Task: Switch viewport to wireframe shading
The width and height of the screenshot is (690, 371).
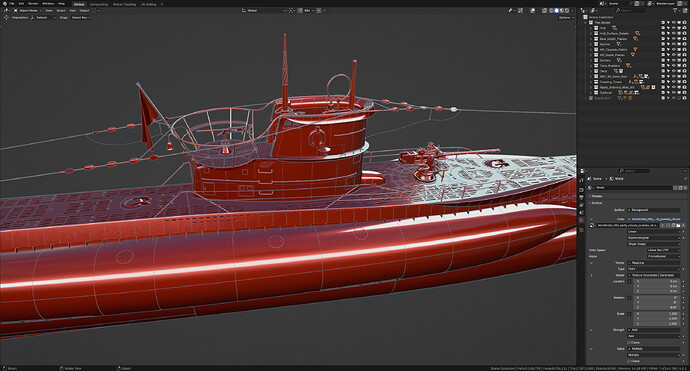Action: tap(551, 11)
